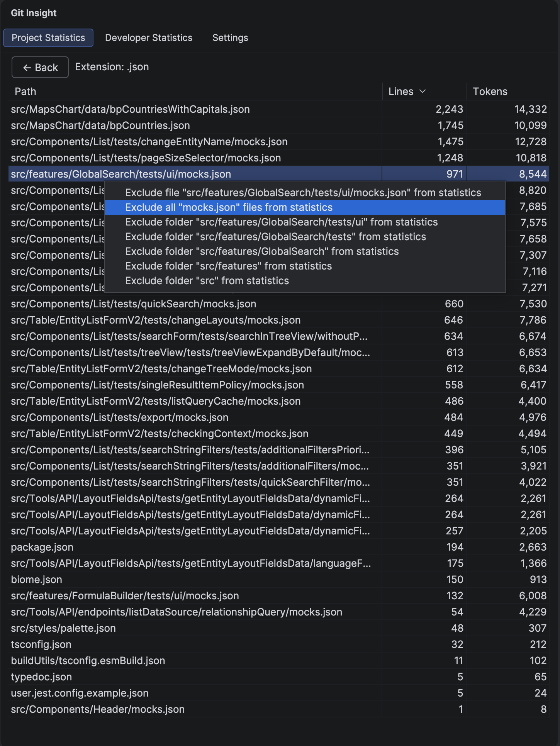Click the 971 lines value
This screenshot has width=560, height=746.
455,174
